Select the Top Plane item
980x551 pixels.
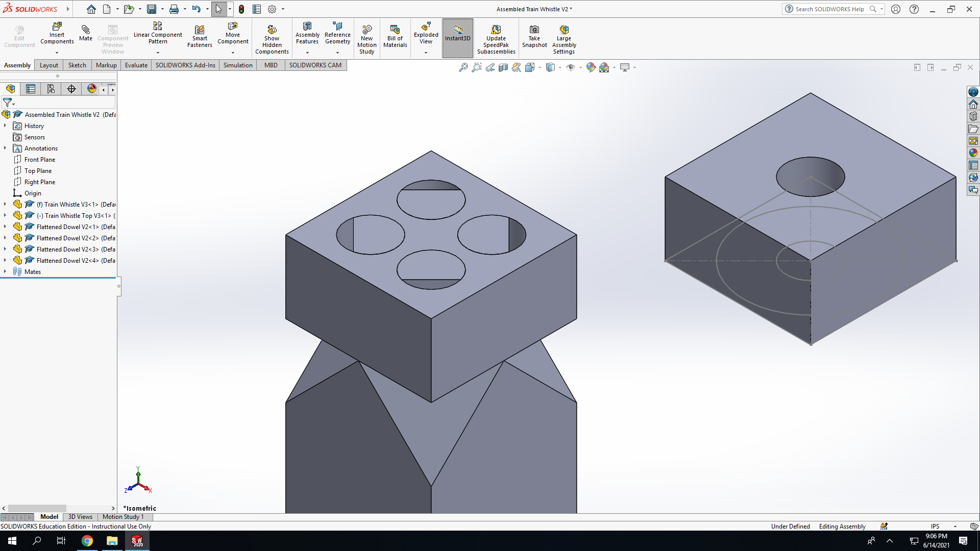38,171
